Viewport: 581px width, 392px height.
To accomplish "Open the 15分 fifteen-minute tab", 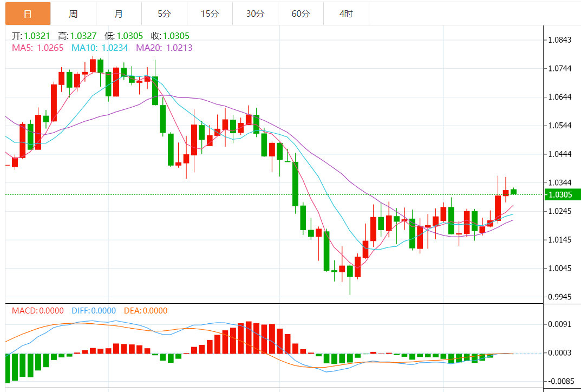I will (210, 14).
